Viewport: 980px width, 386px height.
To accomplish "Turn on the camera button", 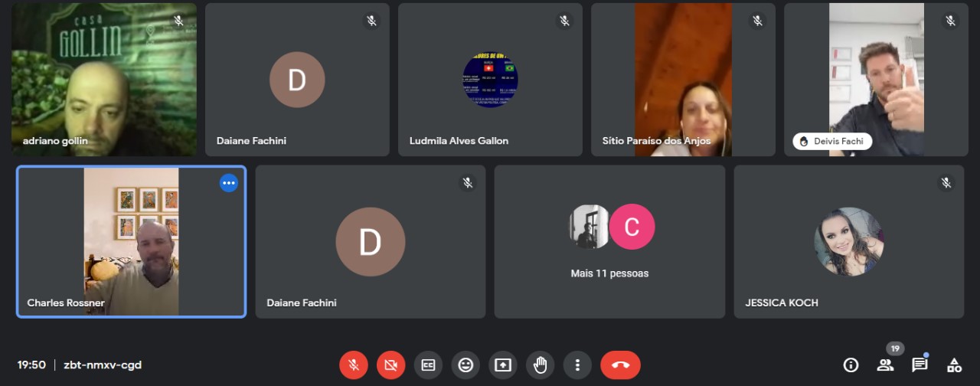I will click(390, 365).
